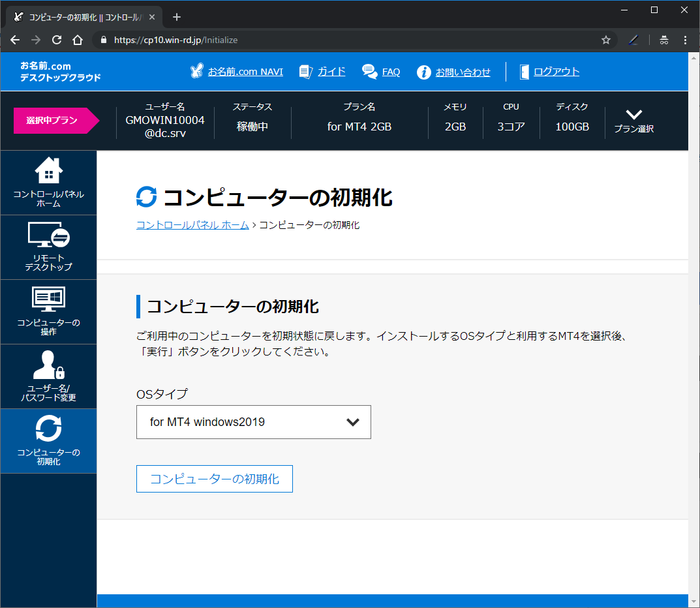The width and height of the screenshot is (700, 608).
Task: Click the user name GMOWIN10004@dc.srv
Action: [165, 127]
